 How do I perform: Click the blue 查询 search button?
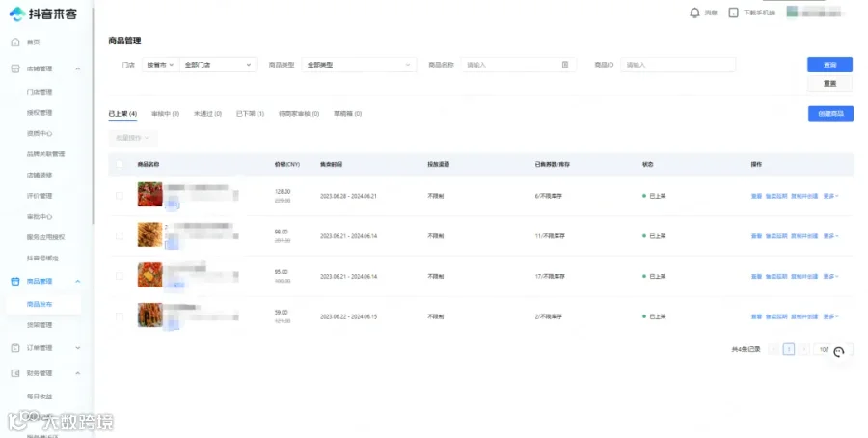pyautogui.click(x=829, y=65)
